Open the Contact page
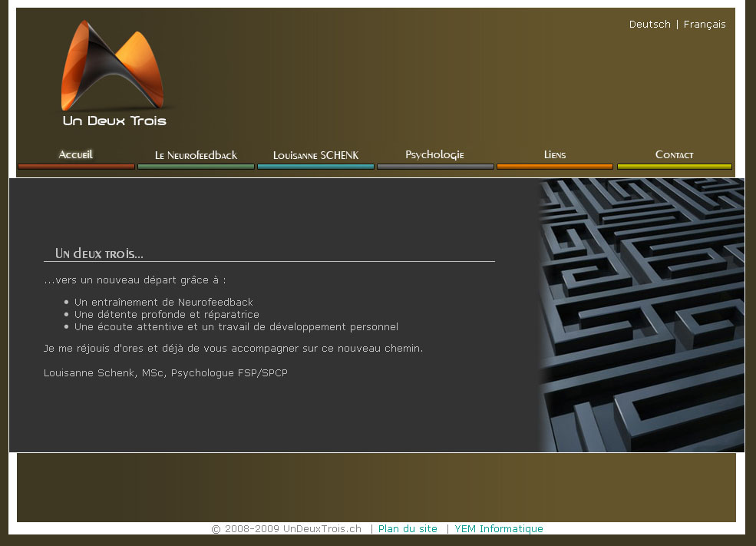 point(674,155)
